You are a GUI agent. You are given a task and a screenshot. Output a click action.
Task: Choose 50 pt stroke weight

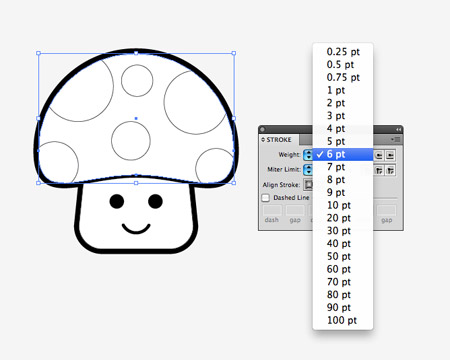[x=343, y=256]
